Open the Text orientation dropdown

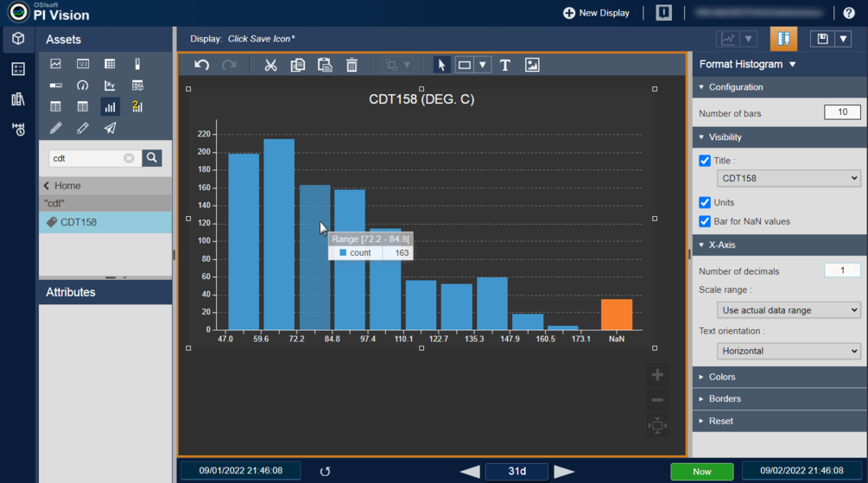click(789, 351)
